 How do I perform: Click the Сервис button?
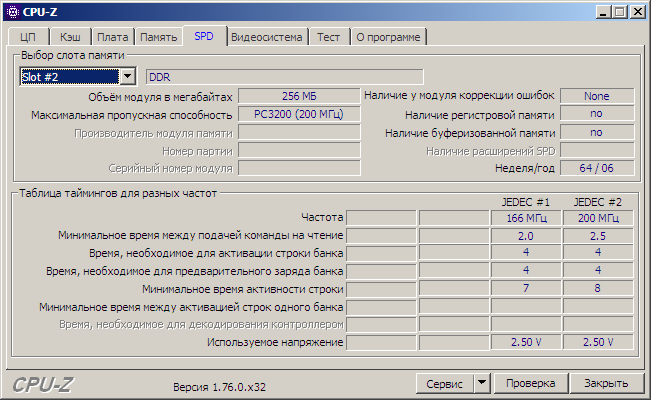point(444,384)
